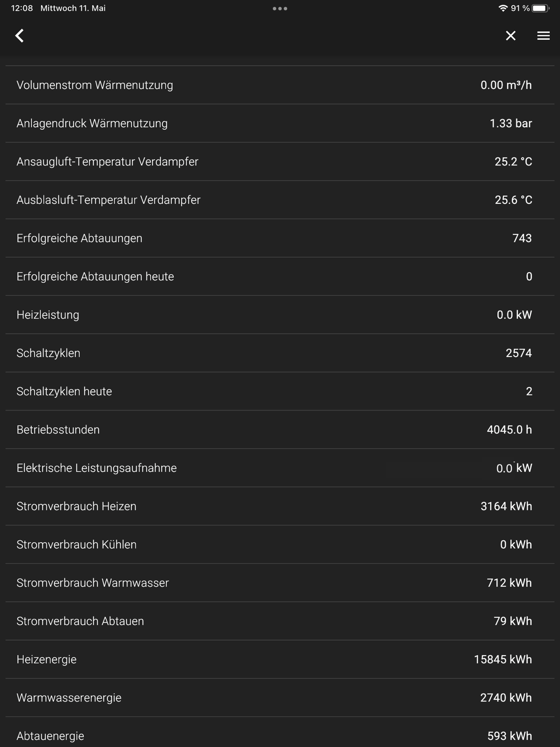The width and height of the screenshot is (560, 747).
Task: Select the Betriebsstunden entry
Action: 280,430
